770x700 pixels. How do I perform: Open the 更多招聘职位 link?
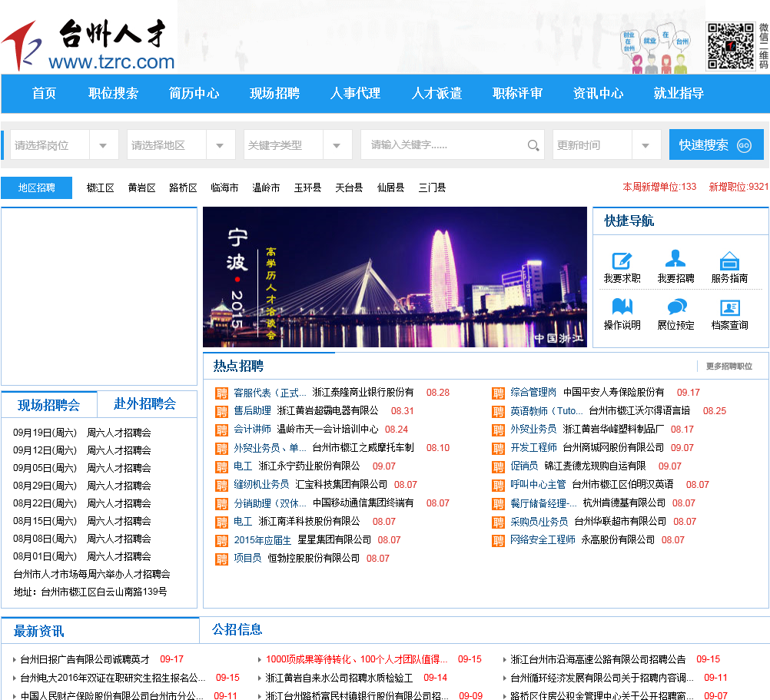click(729, 367)
